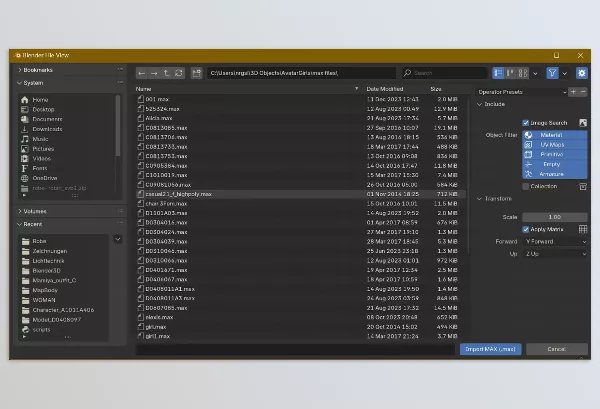Open Robe recent folder
The image size is (600, 409).
click(64, 241)
